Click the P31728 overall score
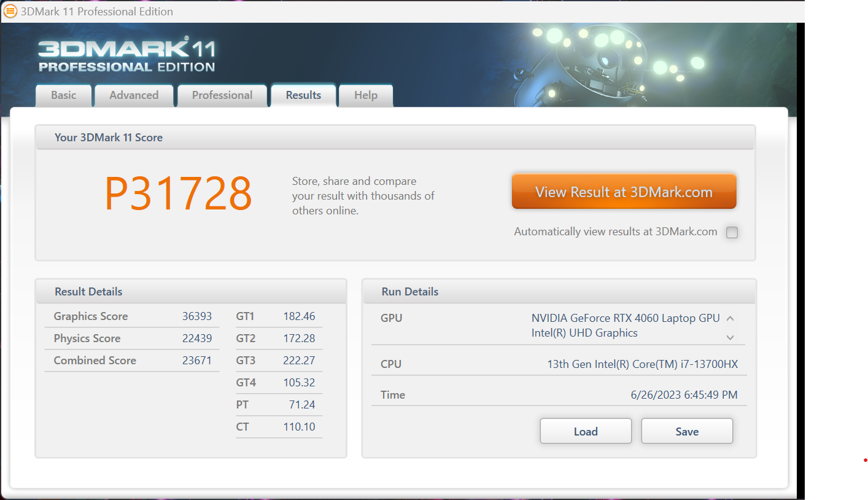The width and height of the screenshot is (868, 500). tap(179, 193)
